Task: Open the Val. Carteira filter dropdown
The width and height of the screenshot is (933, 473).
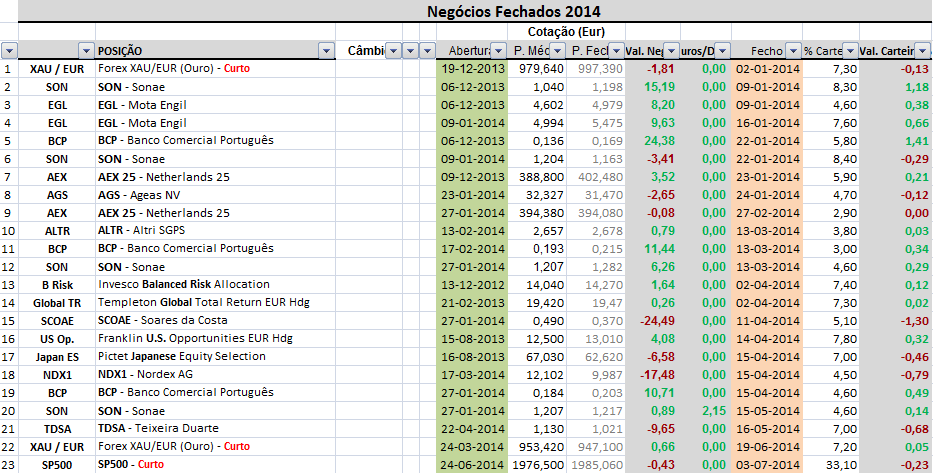Action: 924,50
